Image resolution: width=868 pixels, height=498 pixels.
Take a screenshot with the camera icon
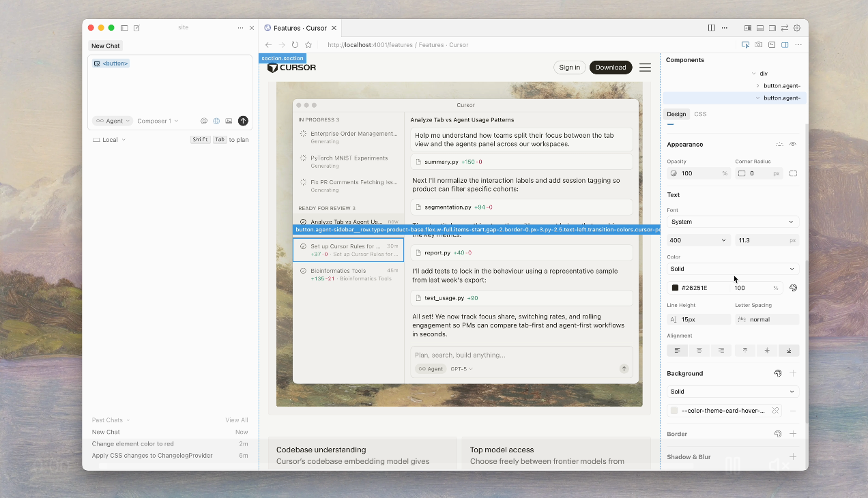point(758,45)
